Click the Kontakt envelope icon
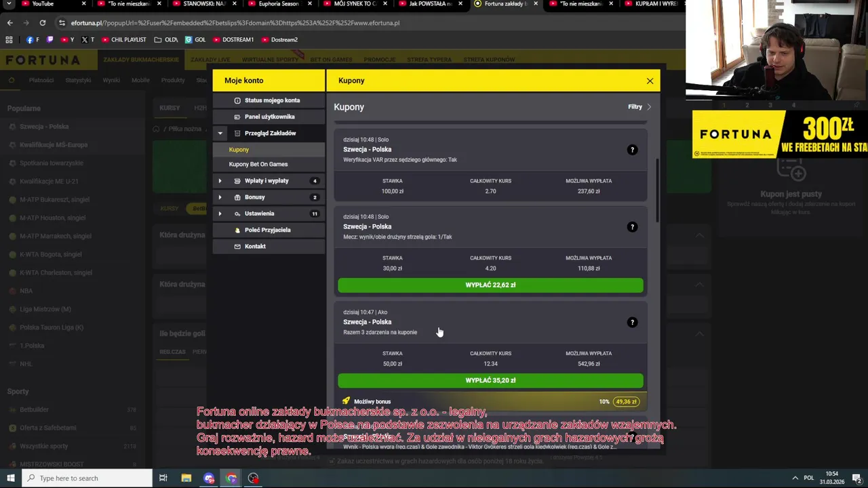868x488 pixels. (237, 246)
